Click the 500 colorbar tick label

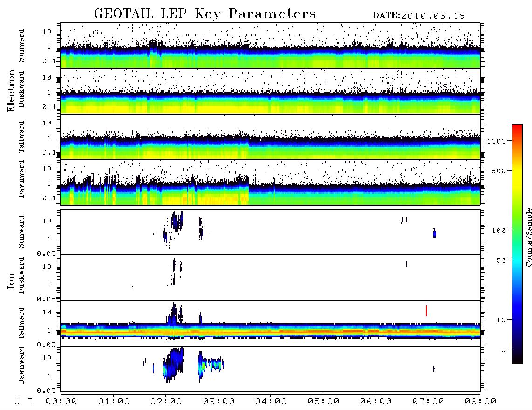coord(499,171)
